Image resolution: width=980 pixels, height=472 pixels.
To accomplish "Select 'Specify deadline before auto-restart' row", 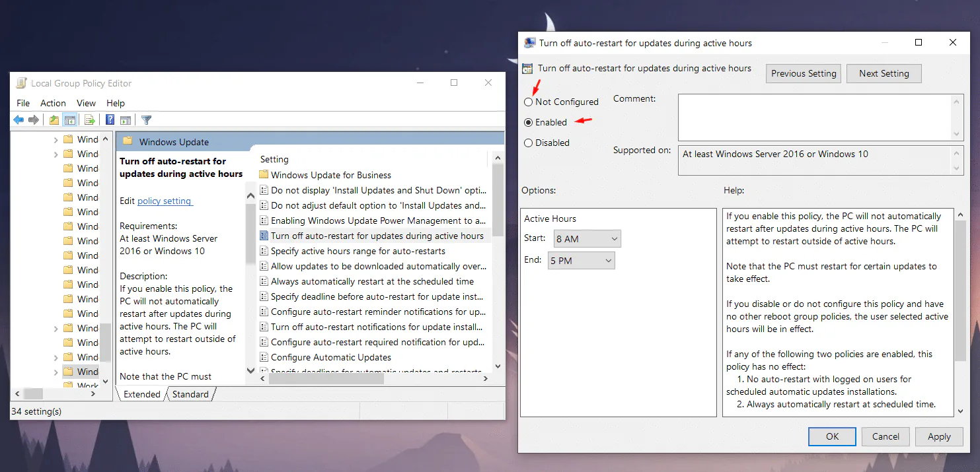I will 379,296.
